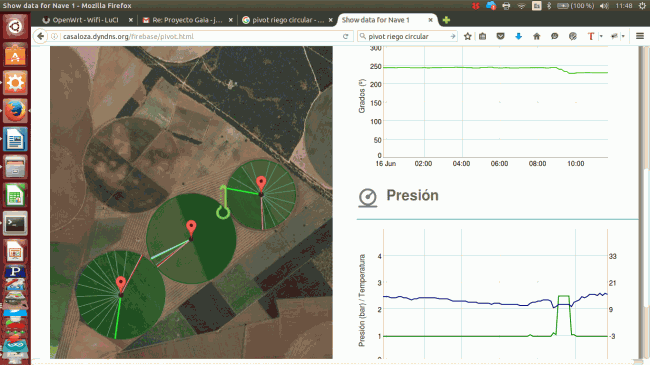Viewport: 650px width, 365px height.
Task: Open the system power menu icon
Action: click(x=642, y=6)
